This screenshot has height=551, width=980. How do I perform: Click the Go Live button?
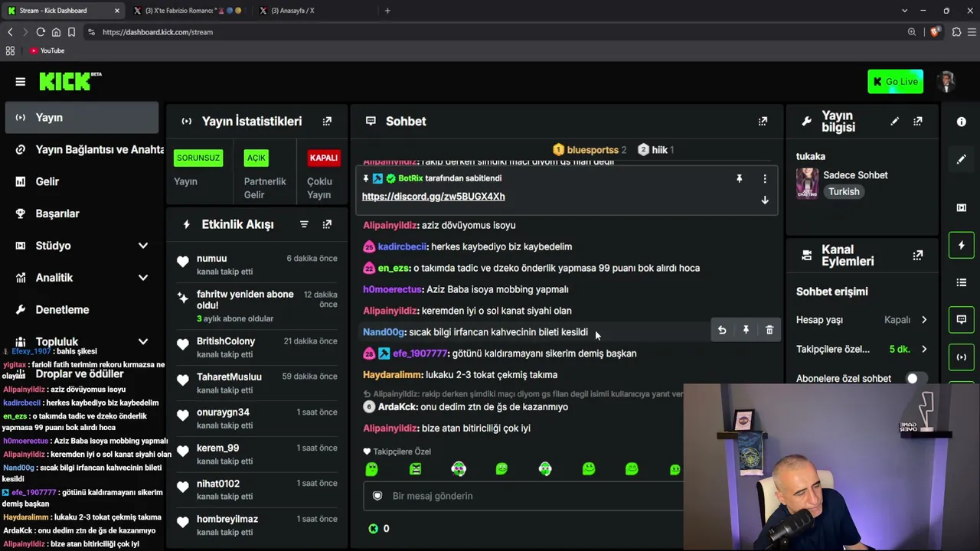pyautogui.click(x=895, y=82)
